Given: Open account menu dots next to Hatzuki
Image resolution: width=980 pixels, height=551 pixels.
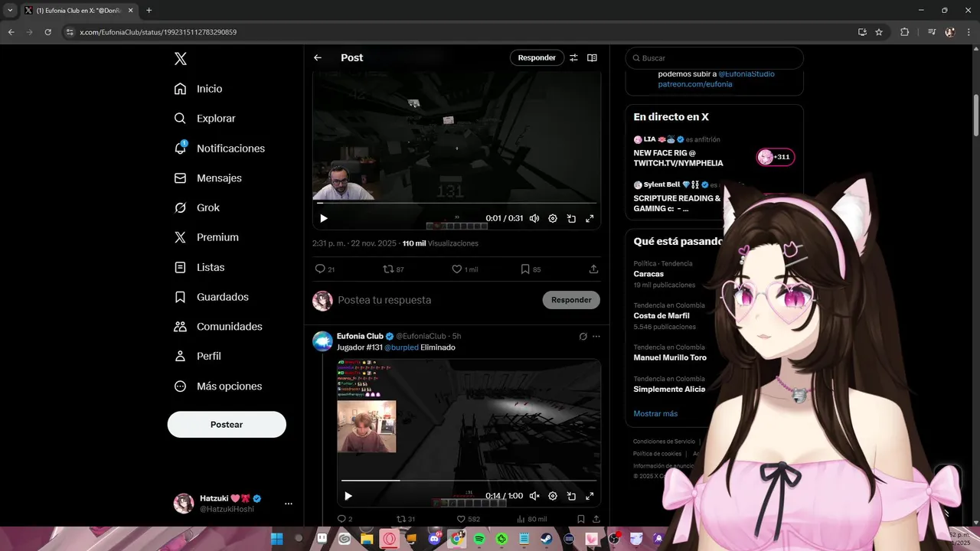Looking at the screenshot, I should point(289,504).
